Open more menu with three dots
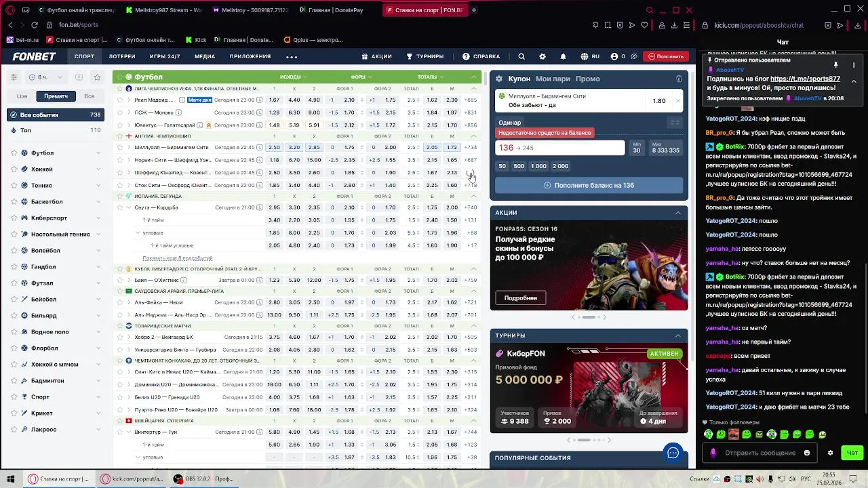Image resolution: width=868 pixels, height=488 pixels. pyautogui.click(x=292, y=57)
